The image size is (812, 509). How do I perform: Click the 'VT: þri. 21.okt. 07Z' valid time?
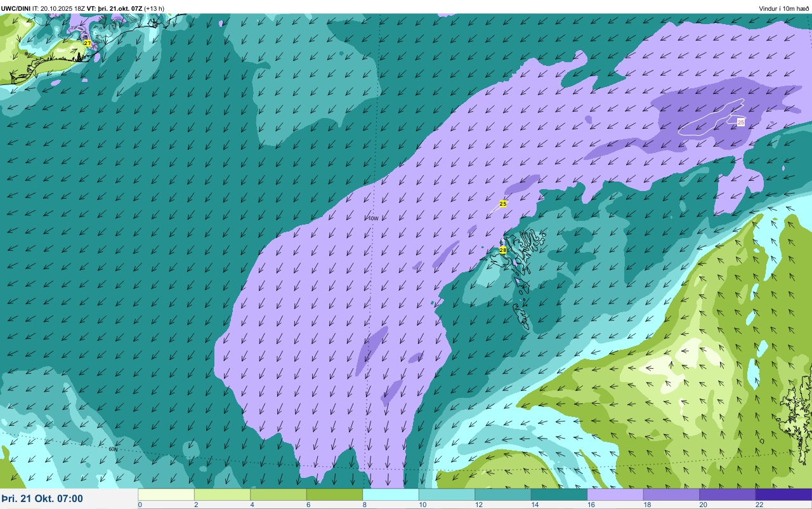[x=114, y=8]
